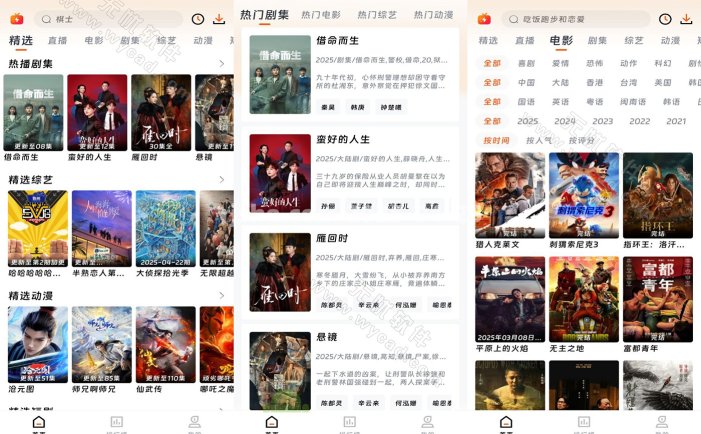Sort movies by 按评分
Screen dimensions: 701x434
coord(582,140)
